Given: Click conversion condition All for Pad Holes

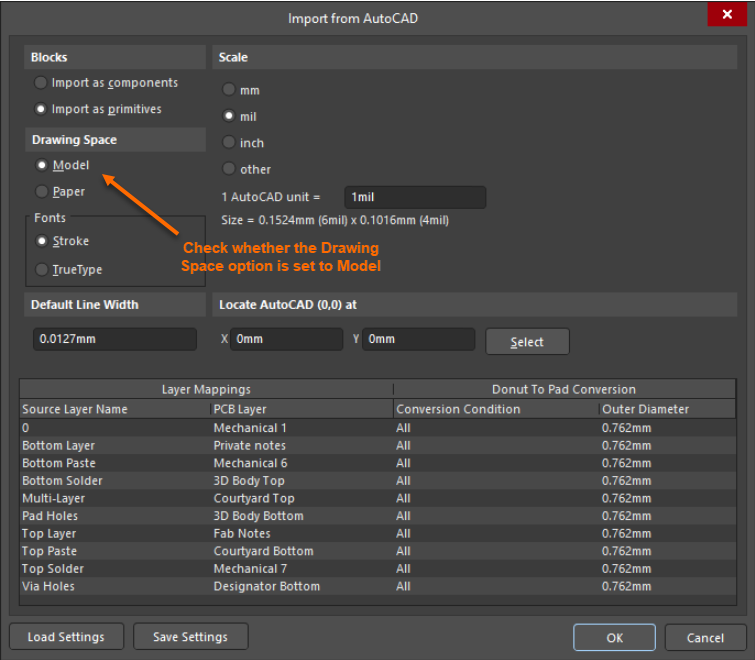Looking at the screenshot, I should click(496, 516).
